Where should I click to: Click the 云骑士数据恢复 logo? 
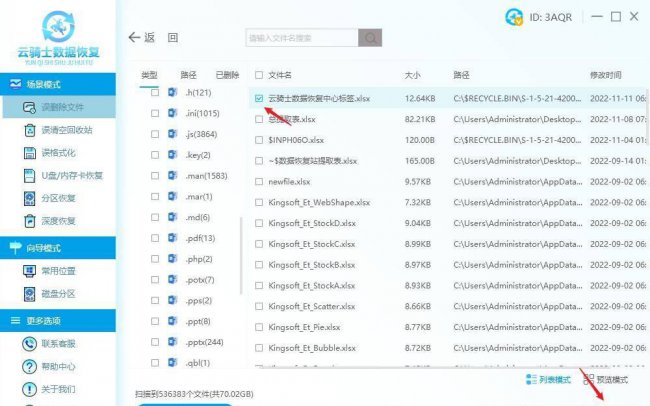pos(58,37)
